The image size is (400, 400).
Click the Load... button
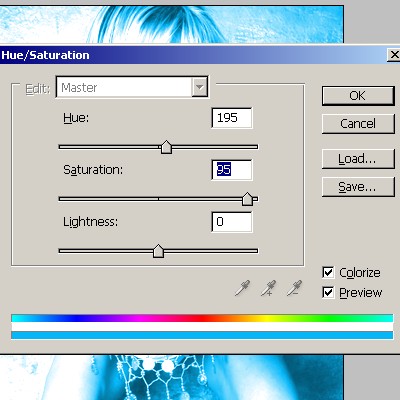(358, 159)
